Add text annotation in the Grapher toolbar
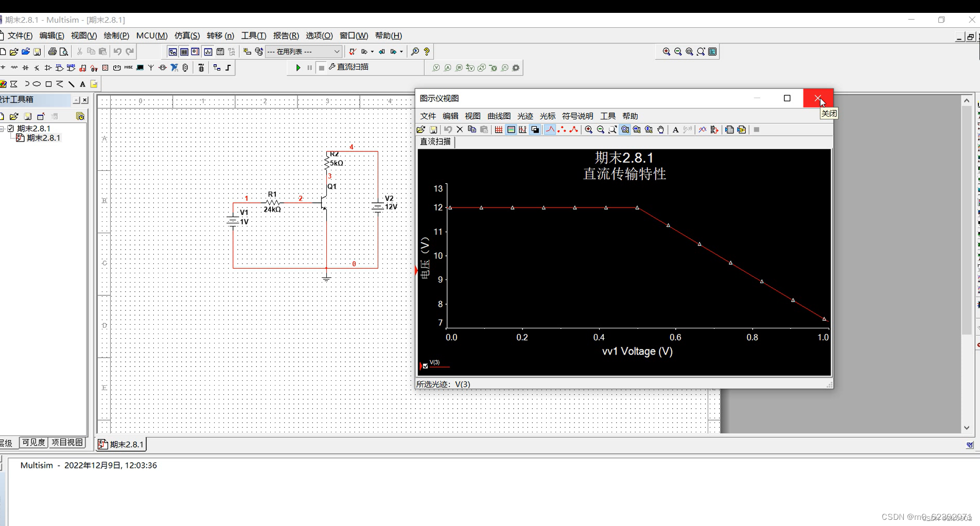This screenshot has height=526, width=980. [675, 130]
